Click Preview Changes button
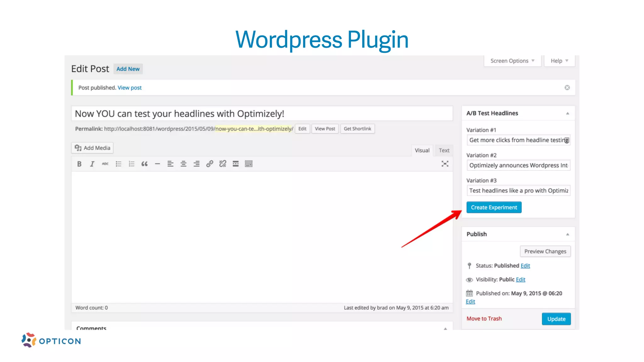This screenshot has width=644, height=362. point(545,251)
